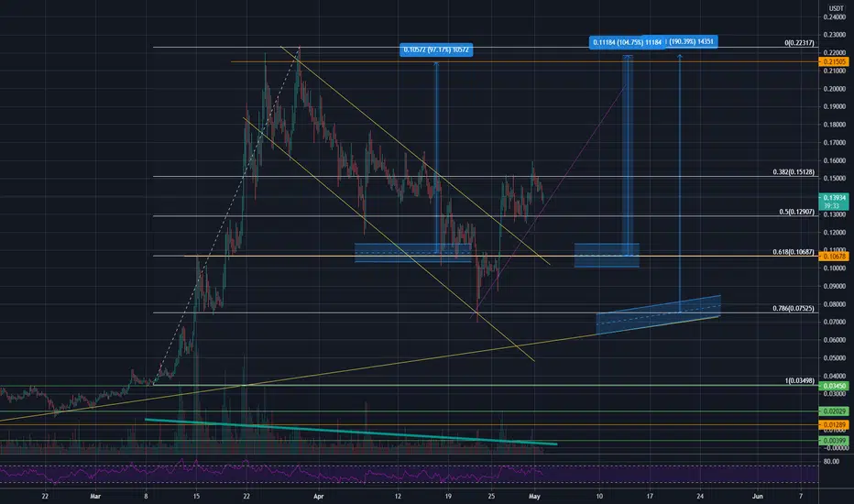Click the green 0.02029 price label
The width and height of the screenshot is (854, 504).
(x=834, y=411)
